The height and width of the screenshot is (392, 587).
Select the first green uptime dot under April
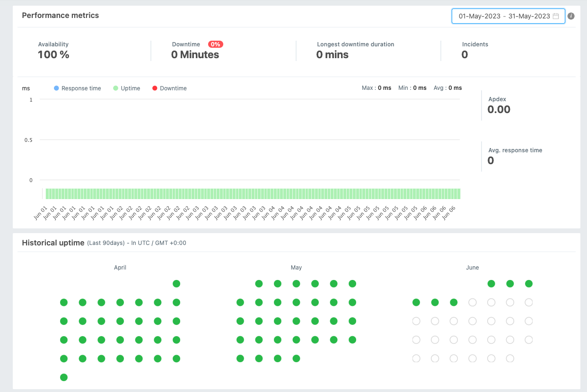[176, 284]
